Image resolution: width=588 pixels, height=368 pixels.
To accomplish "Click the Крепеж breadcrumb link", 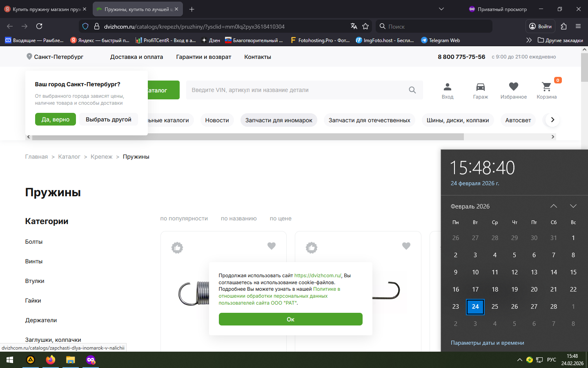I will (101, 157).
